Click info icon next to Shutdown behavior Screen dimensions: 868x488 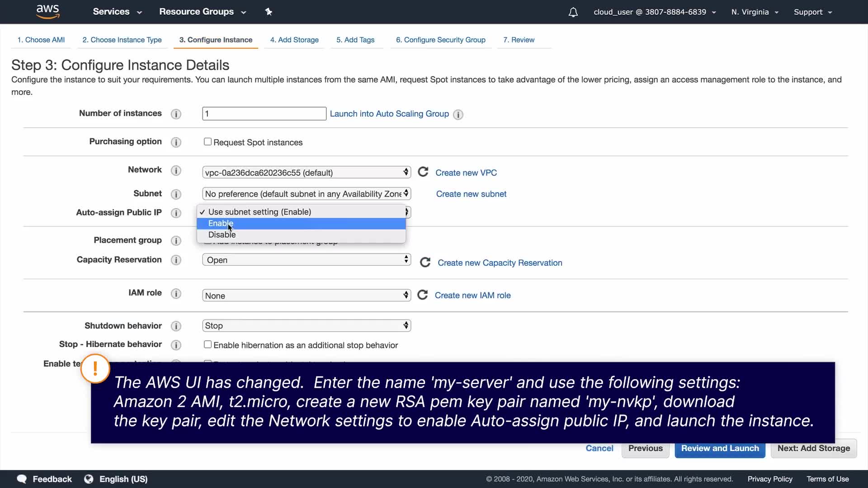point(176,326)
